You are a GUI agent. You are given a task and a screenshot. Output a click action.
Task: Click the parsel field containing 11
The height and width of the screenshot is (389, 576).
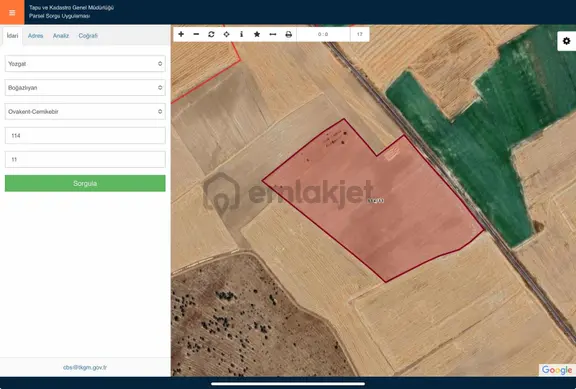pos(85,159)
